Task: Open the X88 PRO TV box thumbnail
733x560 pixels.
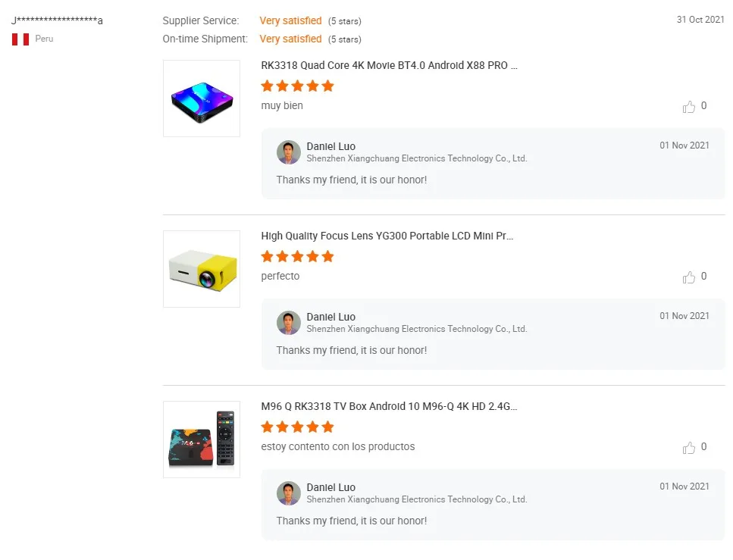Action: coord(202,99)
